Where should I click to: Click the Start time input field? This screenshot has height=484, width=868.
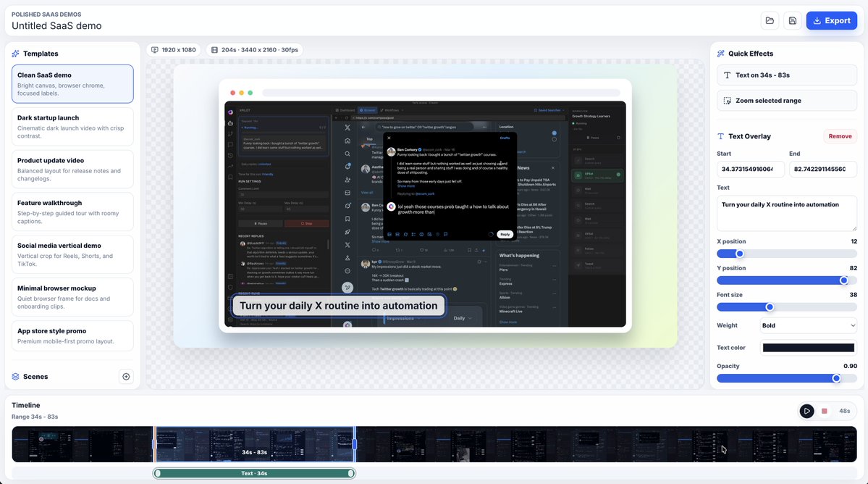pyautogui.click(x=750, y=169)
